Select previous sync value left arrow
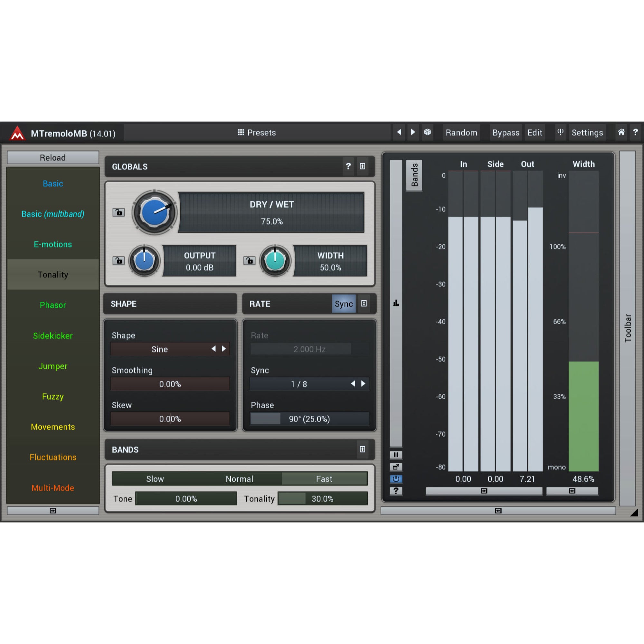Image resolution: width=644 pixels, height=644 pixels. pos(353,384)
